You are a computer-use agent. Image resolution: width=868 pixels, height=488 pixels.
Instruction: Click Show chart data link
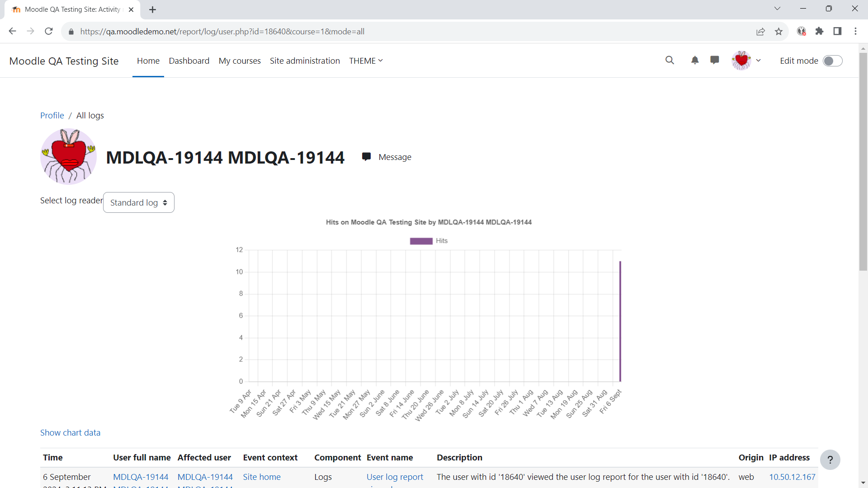tap(70, 432)
